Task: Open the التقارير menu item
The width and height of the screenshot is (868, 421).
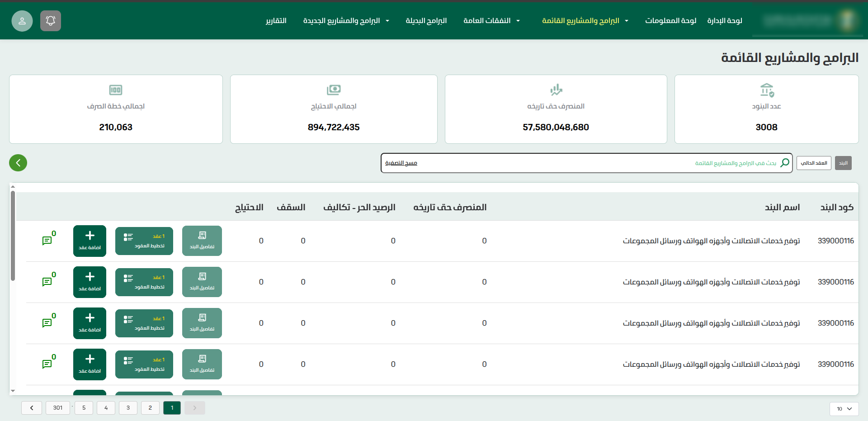Action: click(276, 21)
